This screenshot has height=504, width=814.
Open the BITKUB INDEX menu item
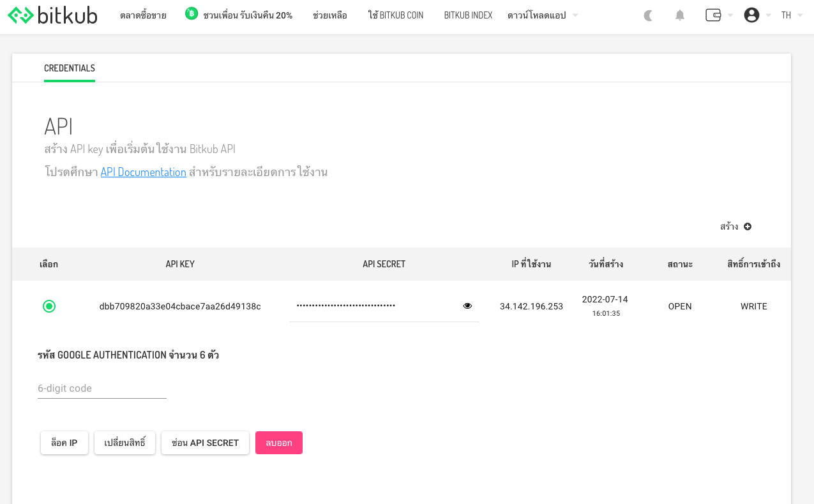coord(467,15)
